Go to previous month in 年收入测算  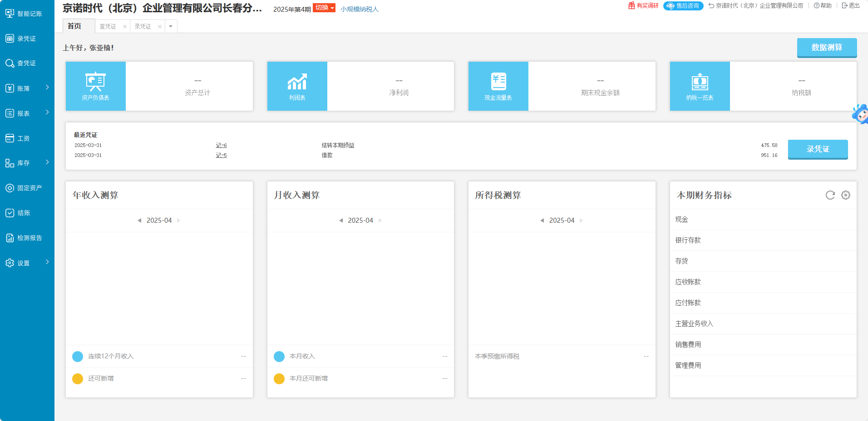pyautogui.click(x=139, y=220)
